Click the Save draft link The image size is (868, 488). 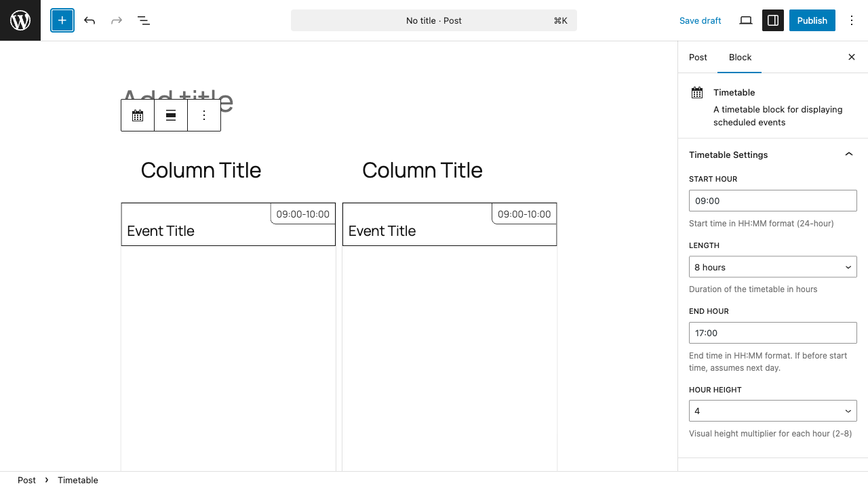[x=700, y=20]
